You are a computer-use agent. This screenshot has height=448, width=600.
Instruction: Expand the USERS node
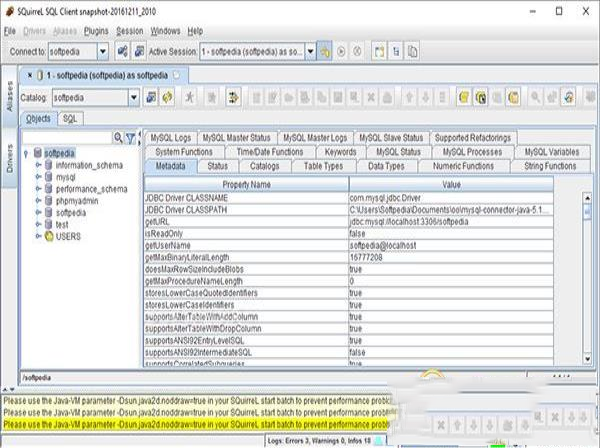[x=38, y=236]
